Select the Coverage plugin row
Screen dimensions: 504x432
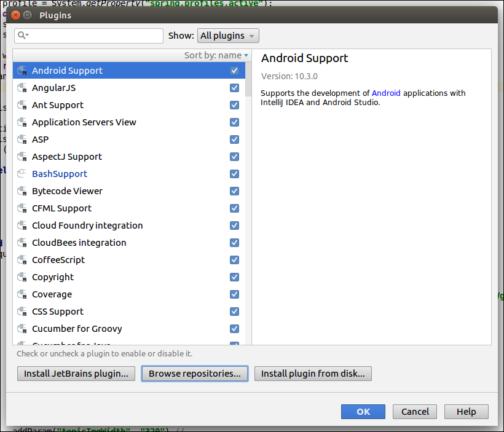(x=129, y=294)
